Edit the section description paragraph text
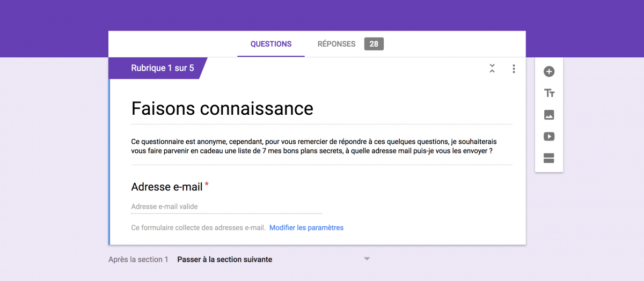This screenshot has width=644, height=281. tap(314, 146)
